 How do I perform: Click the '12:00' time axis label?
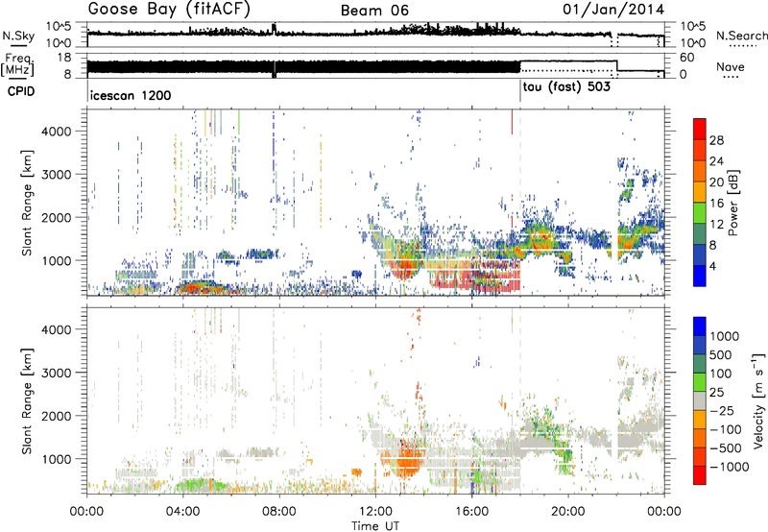pyautogui.click(x=375, y=512)
